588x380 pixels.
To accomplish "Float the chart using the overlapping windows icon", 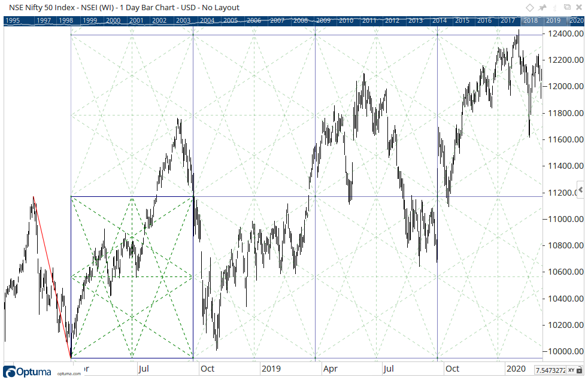I will tap(568, 7).
